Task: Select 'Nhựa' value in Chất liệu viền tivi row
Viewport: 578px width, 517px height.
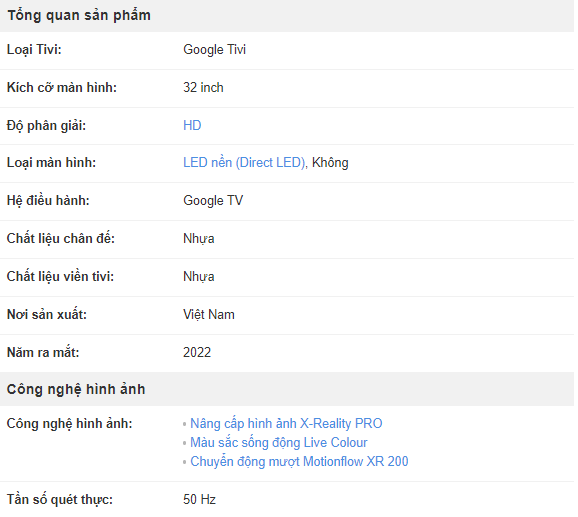Action: (x=199, y=276)
